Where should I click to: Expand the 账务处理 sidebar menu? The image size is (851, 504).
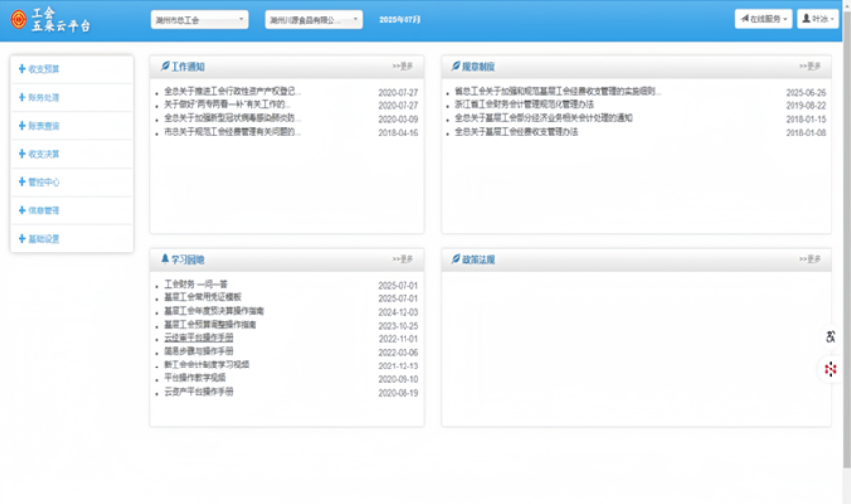44,97
